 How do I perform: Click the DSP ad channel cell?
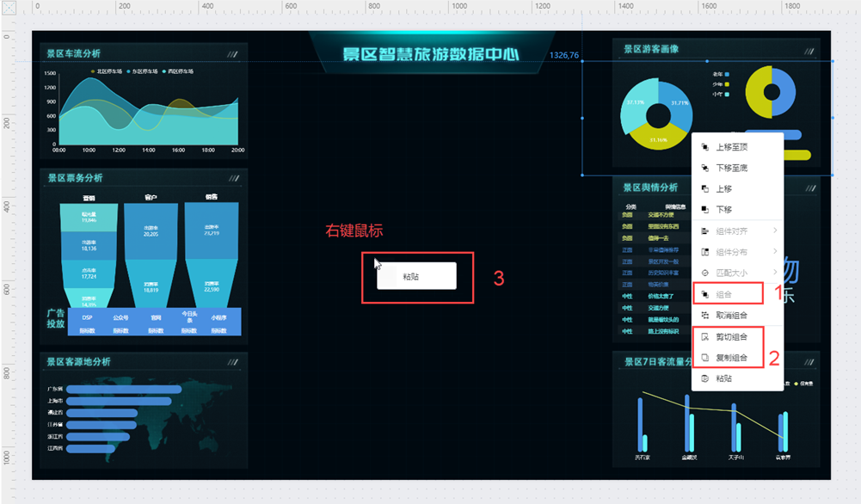pyautogui.click(x=88, y=317)
